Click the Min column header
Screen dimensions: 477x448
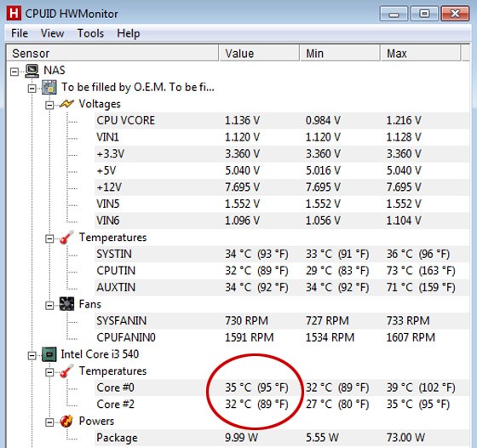point(341,53)
